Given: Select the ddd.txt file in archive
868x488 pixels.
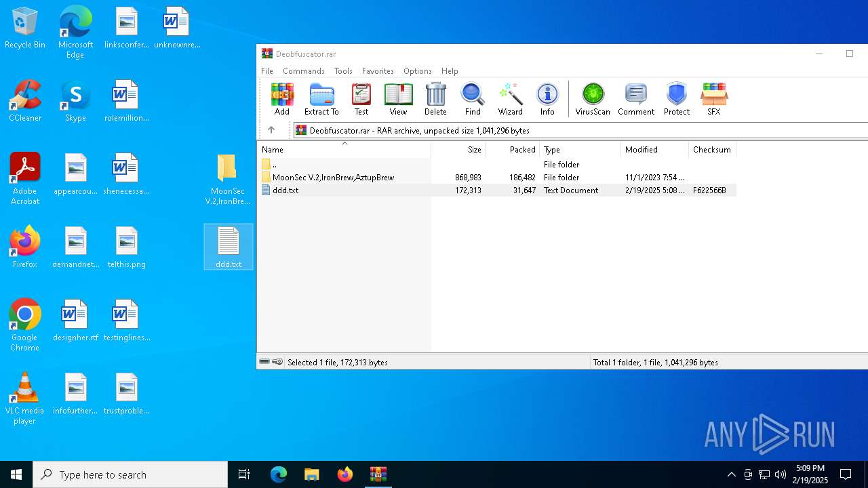Looking at the screenshot, I should pyautogui.click(x=496, y=190).
